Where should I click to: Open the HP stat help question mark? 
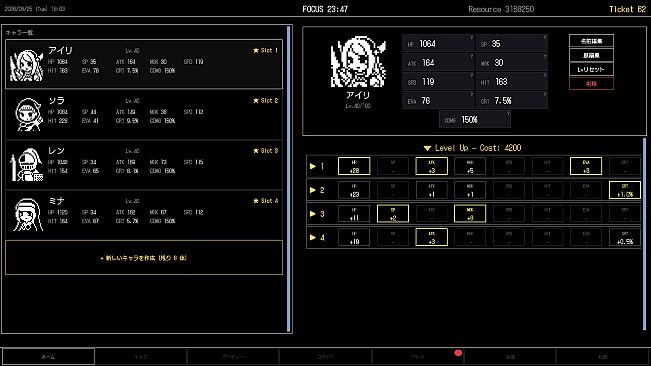(x=472, y=37)
